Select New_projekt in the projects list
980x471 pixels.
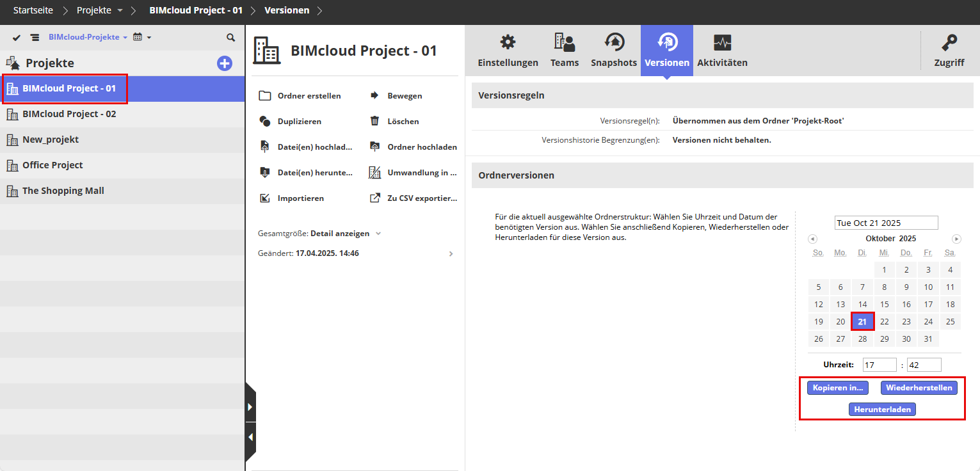122,140
